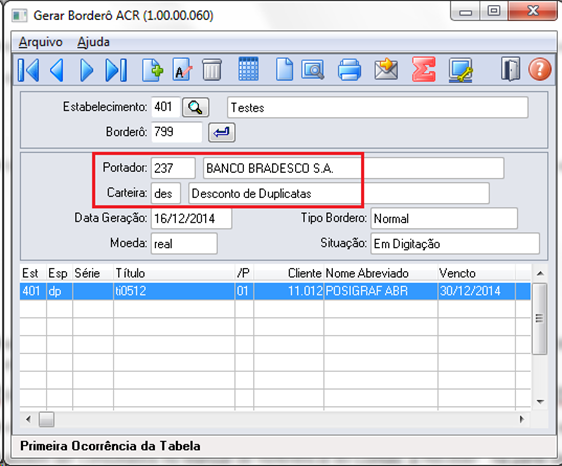
Task: Select the Est column header
Action: click(x=33, y=273)
